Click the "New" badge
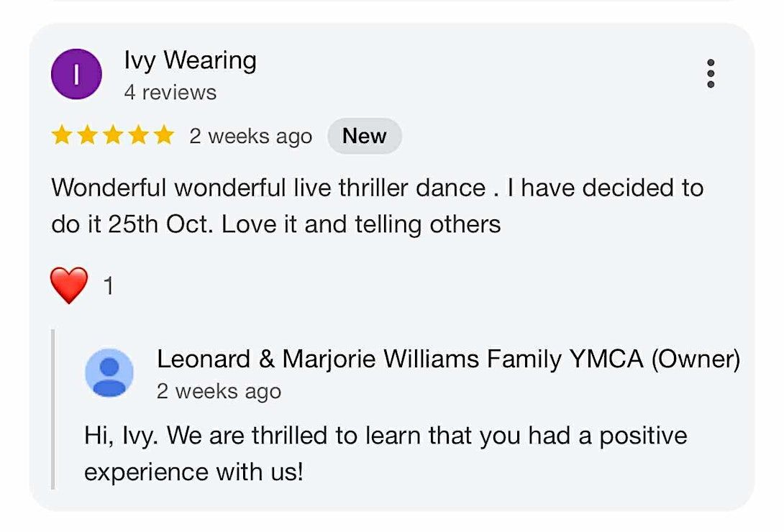This screenshot has width=784, height=532. pos(364,136)
